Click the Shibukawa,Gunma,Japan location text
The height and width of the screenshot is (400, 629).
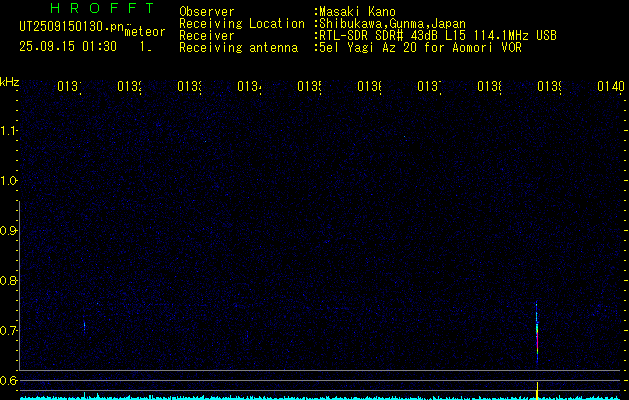tap(392, 24)
